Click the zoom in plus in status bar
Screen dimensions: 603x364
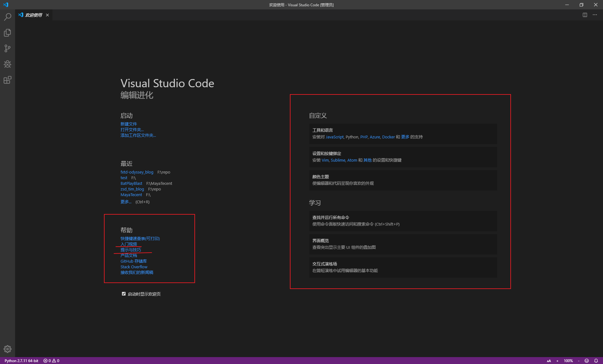557,361
